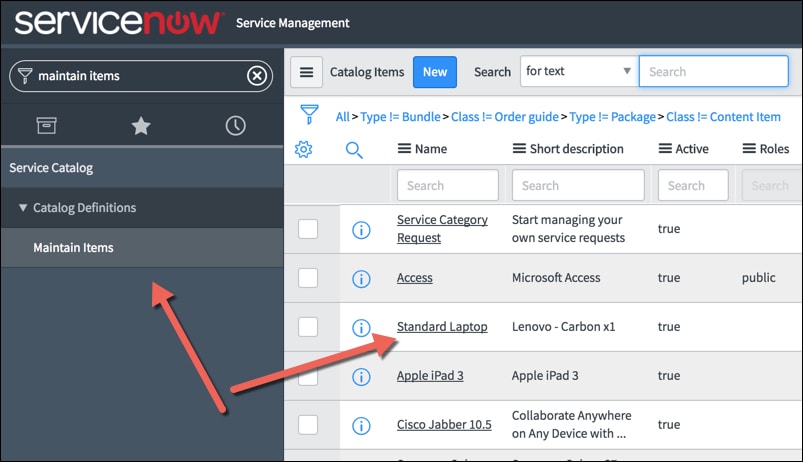Focus the list Search text box
This screenshot has height=462, width=803.
713,71
